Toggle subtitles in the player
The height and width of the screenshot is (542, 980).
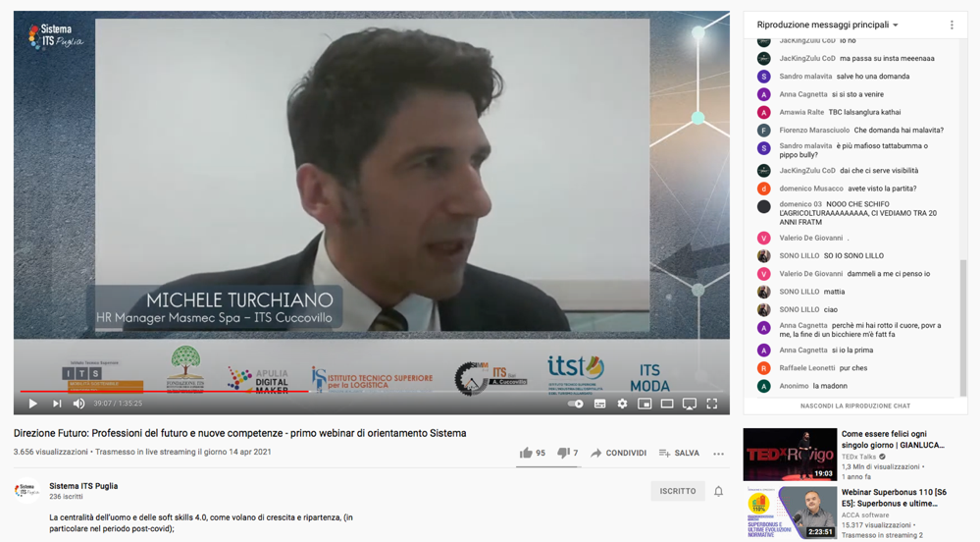(600, 404)
